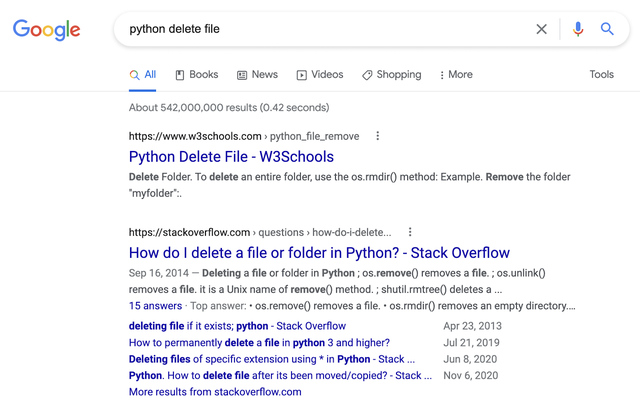640x400 pixels.
Task: Show More results from stackoverflow.com
Action: 215,392
